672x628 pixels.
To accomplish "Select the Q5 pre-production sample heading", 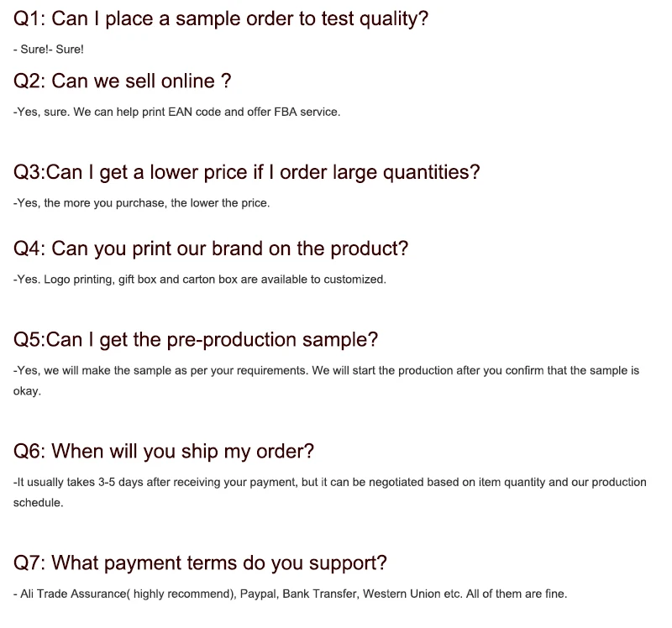I will 196,339.
